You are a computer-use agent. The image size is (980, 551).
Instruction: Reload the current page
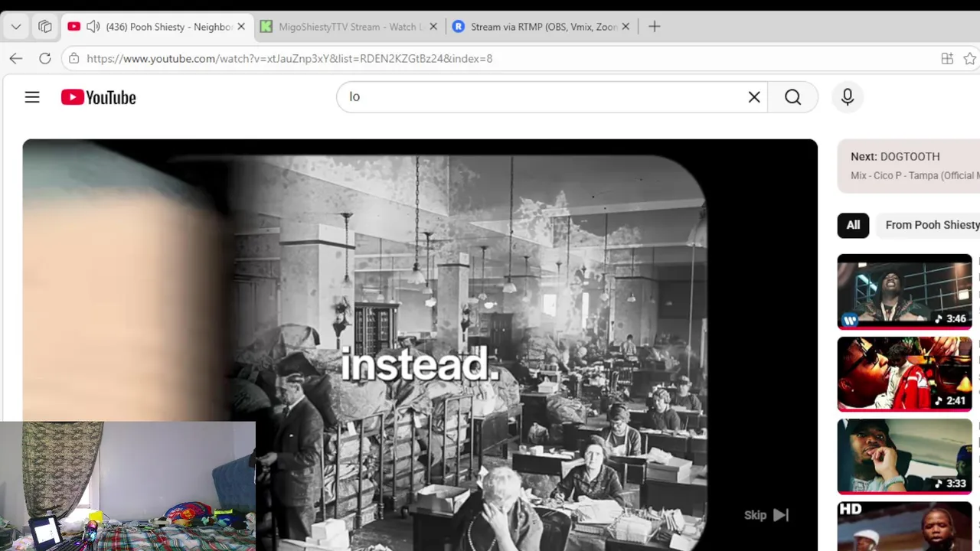pyautogui.click(x=45, y=58)
